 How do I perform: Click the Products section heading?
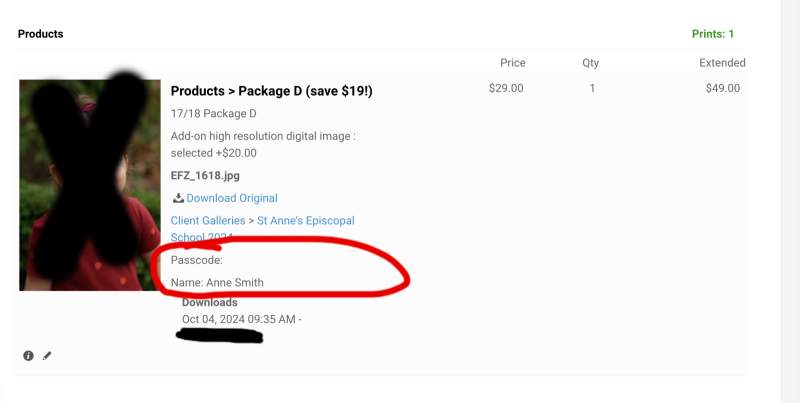point(41,34)
